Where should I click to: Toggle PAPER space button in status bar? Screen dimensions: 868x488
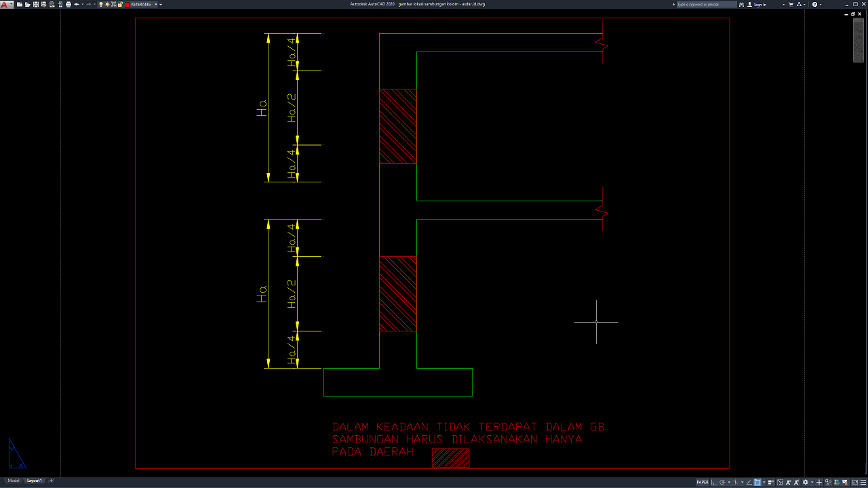703,483
